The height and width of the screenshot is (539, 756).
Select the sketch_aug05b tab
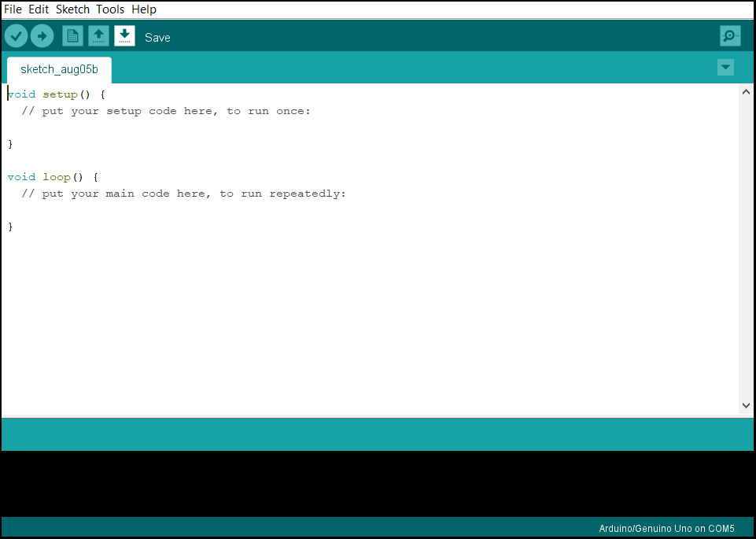point(59,69)
